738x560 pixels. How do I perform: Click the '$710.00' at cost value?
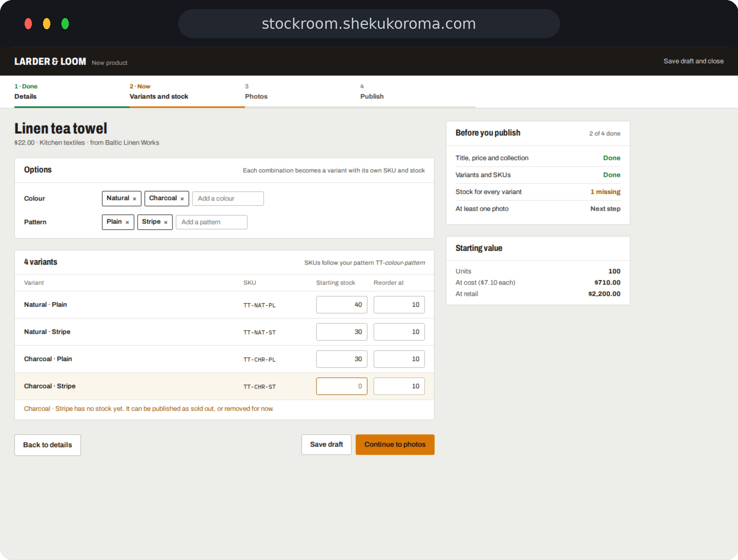(607, 282)
